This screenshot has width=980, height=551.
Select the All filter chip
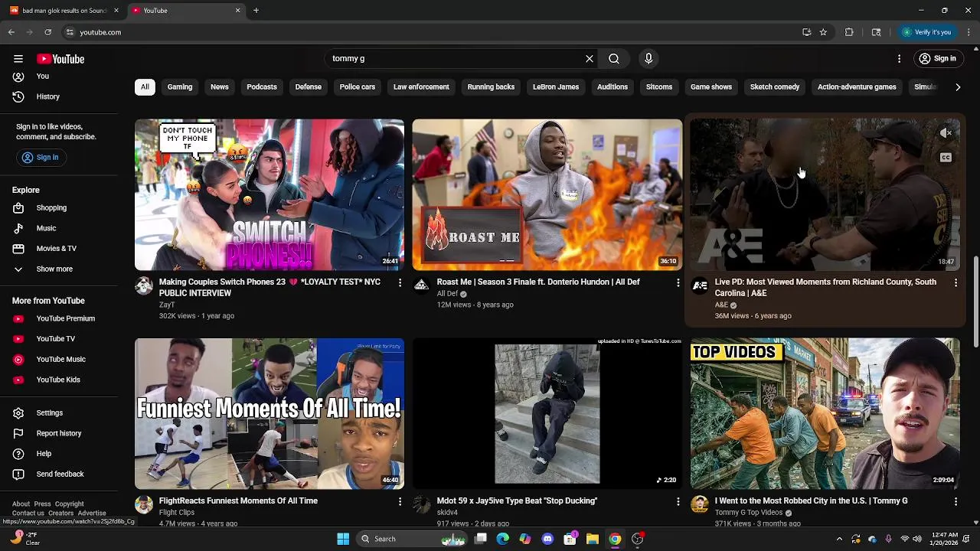[145, 87]
